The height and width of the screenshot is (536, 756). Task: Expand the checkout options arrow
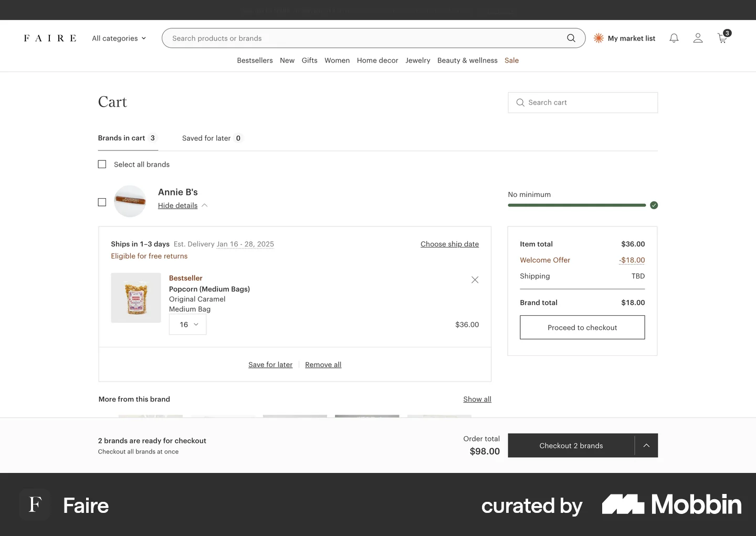646,446
